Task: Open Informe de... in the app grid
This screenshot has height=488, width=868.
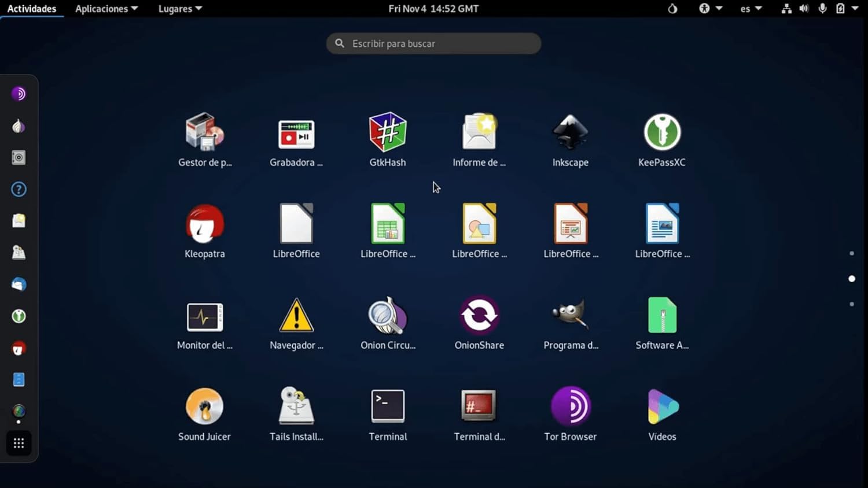Action: click(x=479, y=132)
